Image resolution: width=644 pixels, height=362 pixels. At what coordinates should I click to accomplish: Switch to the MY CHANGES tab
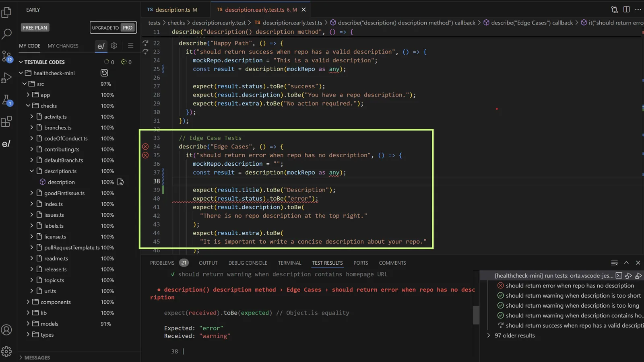click(63, 46)
